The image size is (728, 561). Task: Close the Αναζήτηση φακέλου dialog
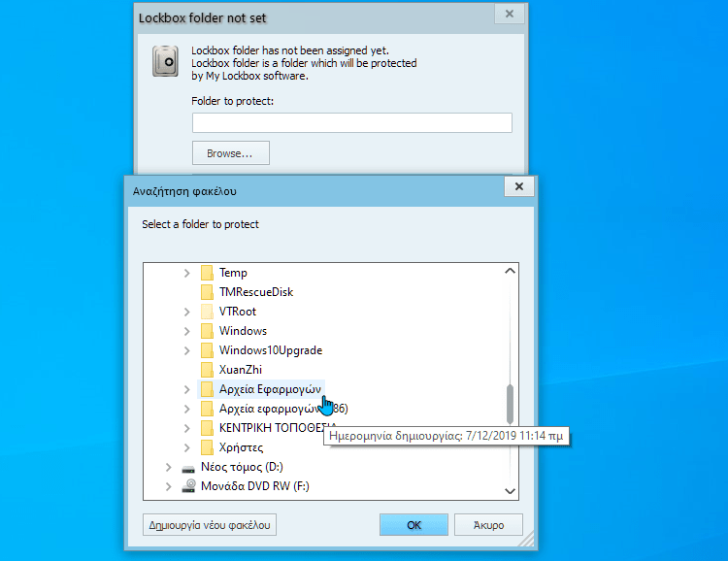pos(519,186)
